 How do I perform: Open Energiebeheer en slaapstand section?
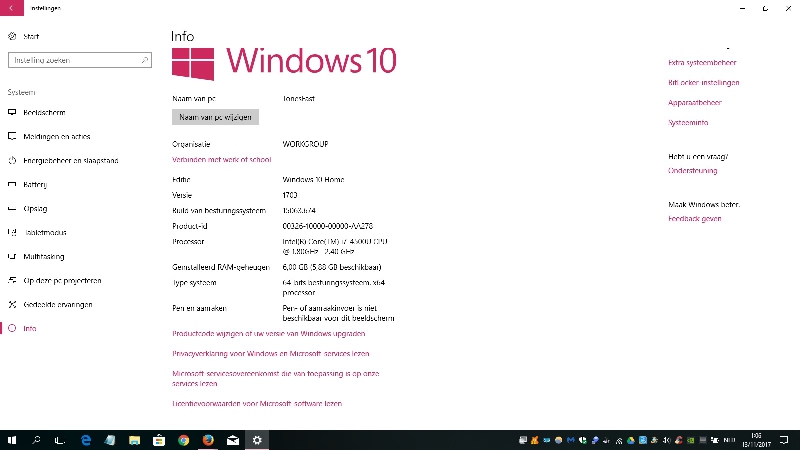click(x=70, y=160)
